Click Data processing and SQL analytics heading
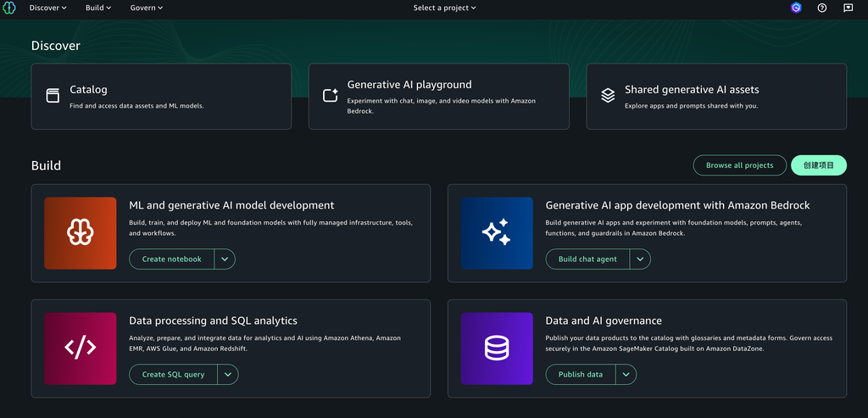 click(x=213, y=320)
